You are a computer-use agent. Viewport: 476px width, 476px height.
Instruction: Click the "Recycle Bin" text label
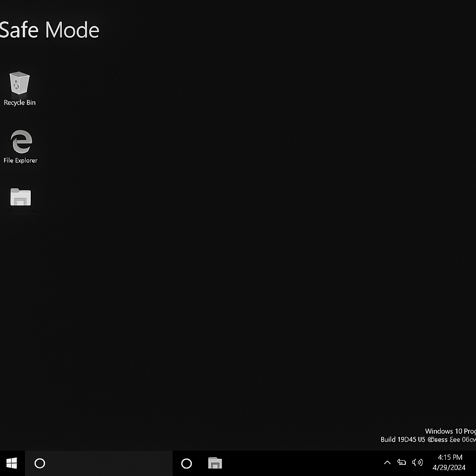pyautogui.click(x=20, y=102)
